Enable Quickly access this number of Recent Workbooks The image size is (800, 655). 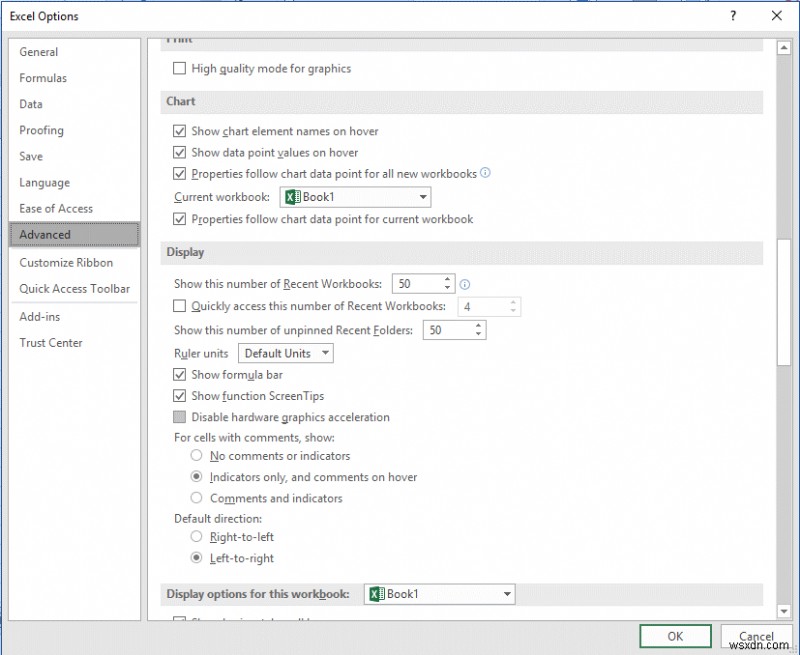(x=179, y=306)
